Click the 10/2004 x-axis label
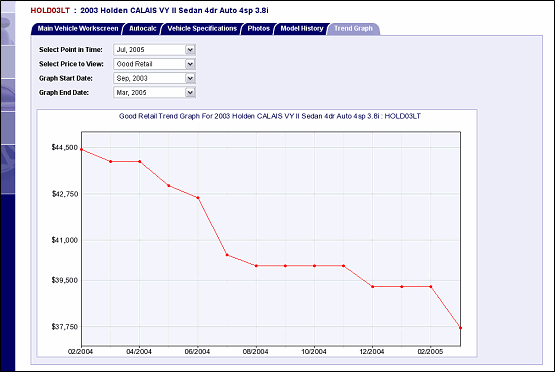 tap(314, 352)
